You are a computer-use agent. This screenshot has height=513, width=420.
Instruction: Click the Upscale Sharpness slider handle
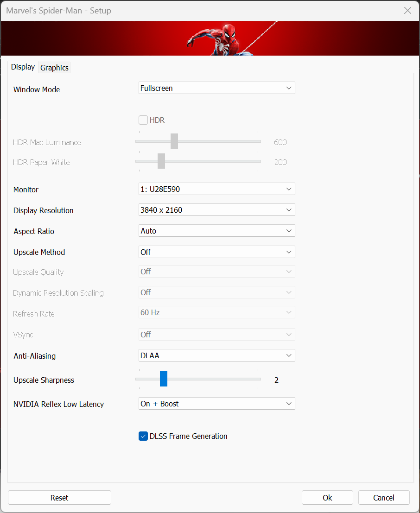coord(164,379)
